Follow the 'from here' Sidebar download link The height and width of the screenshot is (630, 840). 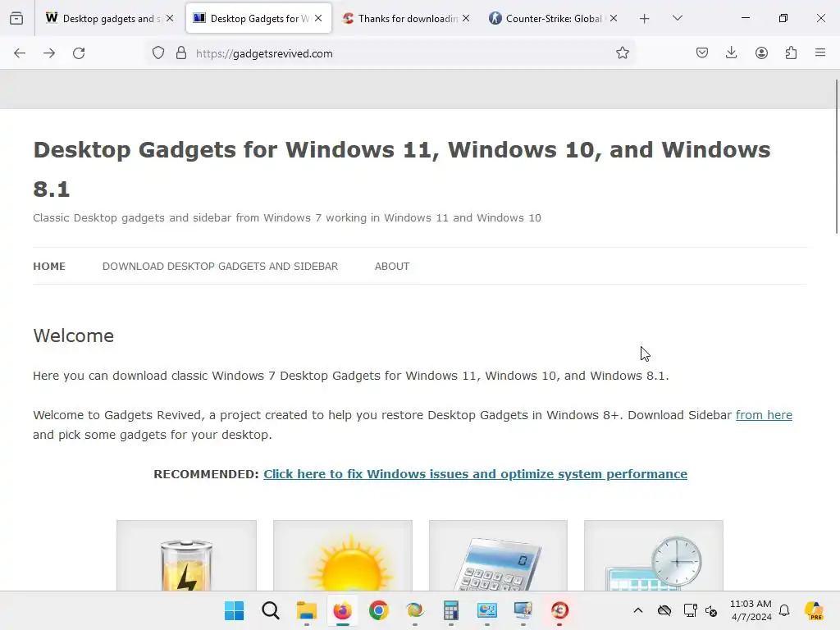tap(764, 415)
